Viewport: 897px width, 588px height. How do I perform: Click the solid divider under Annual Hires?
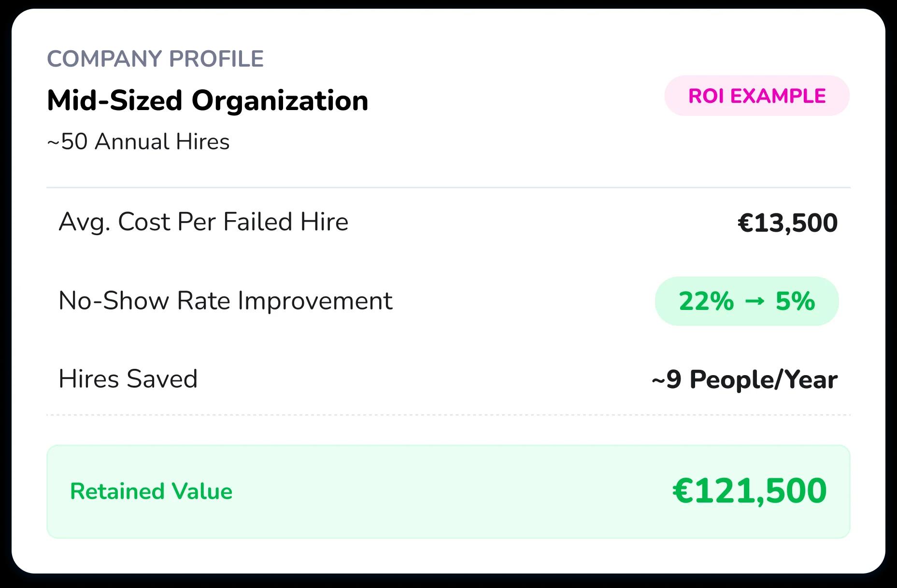pyautogui.click(x=448, y=187)
